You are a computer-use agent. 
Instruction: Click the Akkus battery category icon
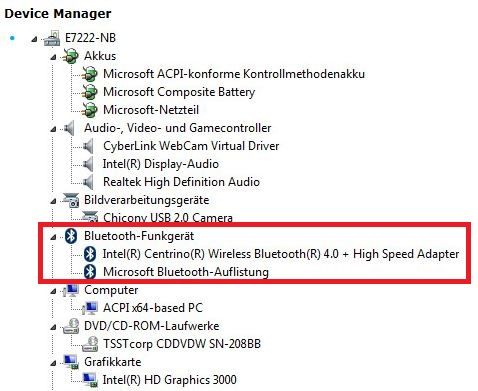tap(71, 56)
